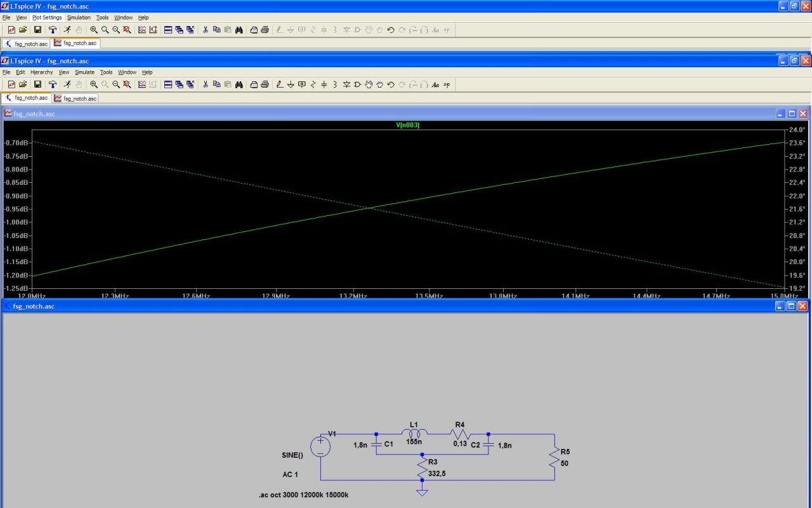Click Undo arrow in background LTspice window
812x508 pixels.
(x=391, y=30)
